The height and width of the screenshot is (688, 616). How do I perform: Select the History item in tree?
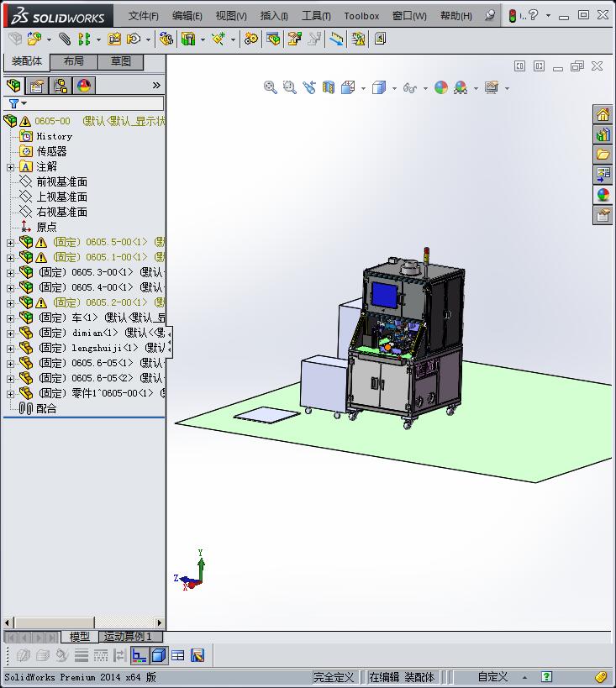click(55, 136)
